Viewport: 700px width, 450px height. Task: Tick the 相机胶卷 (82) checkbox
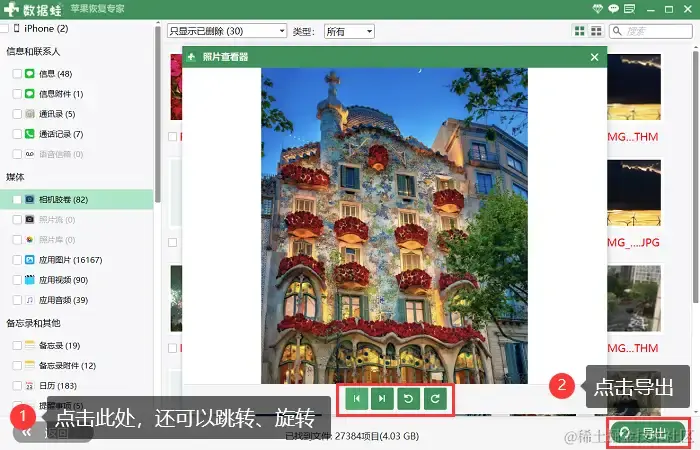tap(17, 200)
